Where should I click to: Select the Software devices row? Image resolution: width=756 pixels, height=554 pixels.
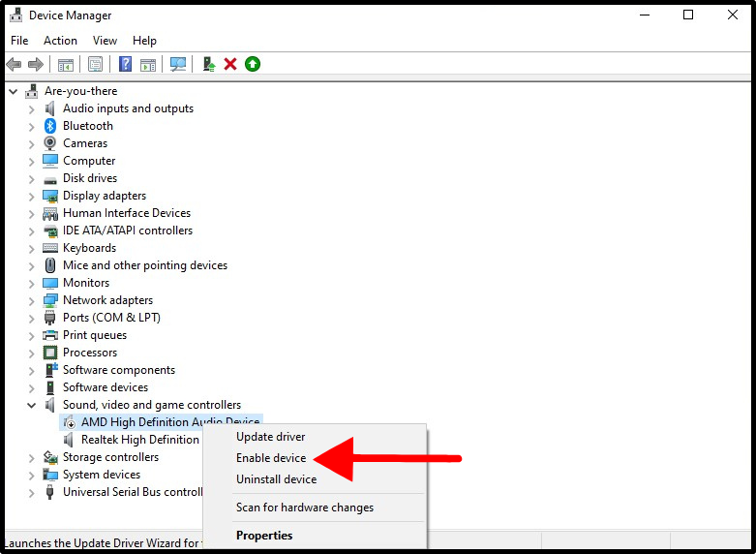point(106,387)
